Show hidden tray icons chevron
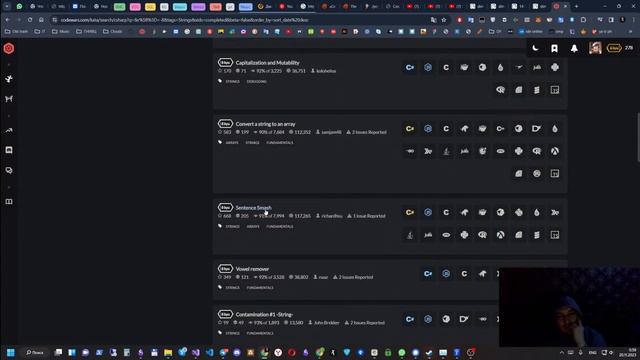This screenshot has width=640, height=360. 562,352
